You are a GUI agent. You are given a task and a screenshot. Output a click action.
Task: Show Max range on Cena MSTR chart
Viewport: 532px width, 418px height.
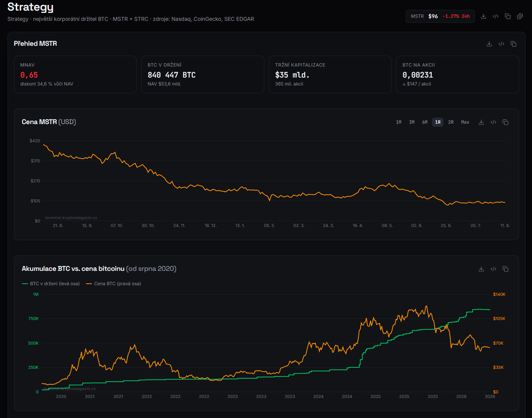(x=465, y=122)
